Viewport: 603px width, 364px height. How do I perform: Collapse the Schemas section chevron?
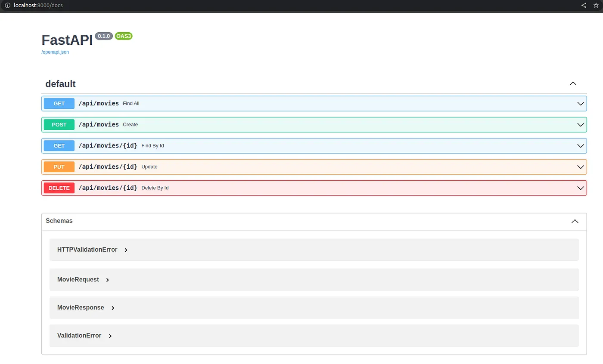pyautogui.click(x=575, y=221)
